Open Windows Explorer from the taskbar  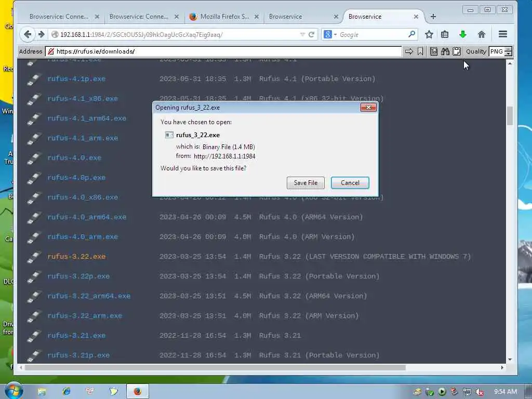(x=42, y=392)
